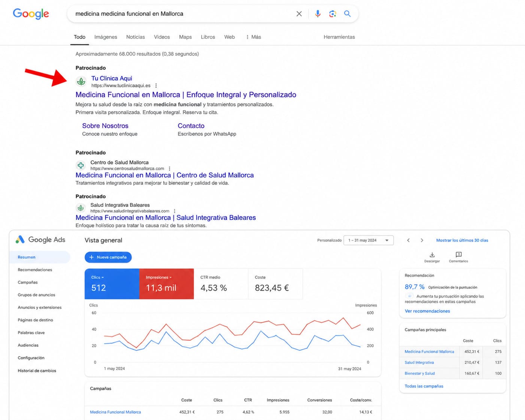Viewport: 525px width, 420px height.
Task: Open Palabras clave in sidebar
Action: pyautogui.click(x=31, y=333)
